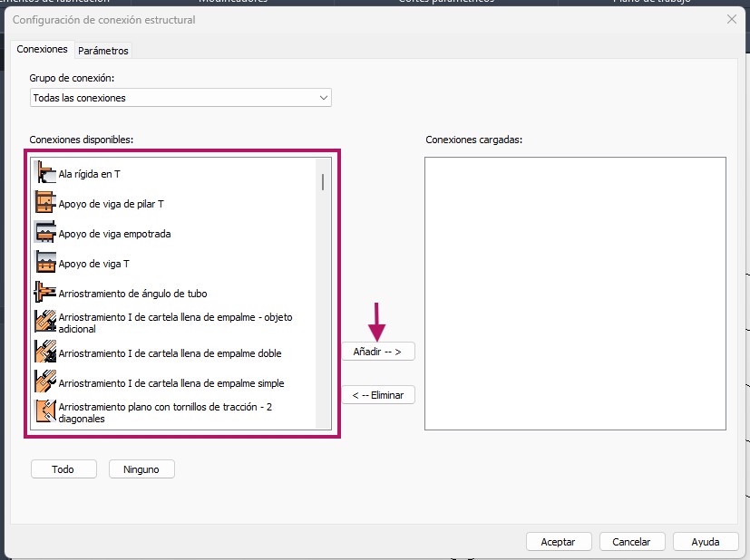
Task: Choose the Apoyo de viga empotrada icon
Action: click(45, 234)
